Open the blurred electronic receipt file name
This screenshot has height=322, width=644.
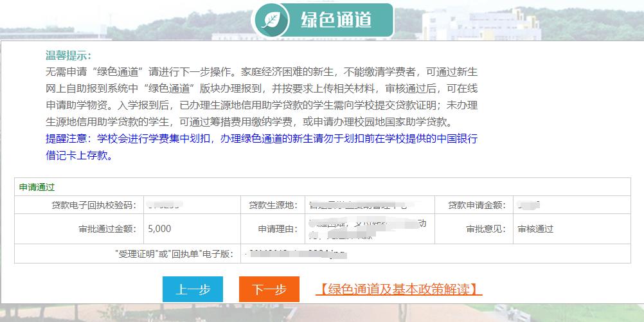pyautogui.click(x=296, y=254)
